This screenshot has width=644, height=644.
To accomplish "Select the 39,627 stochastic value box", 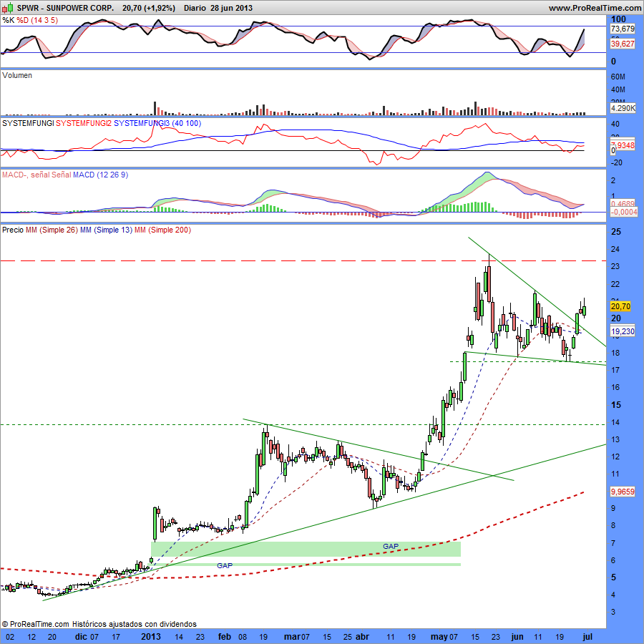I will tap(623, 44).
